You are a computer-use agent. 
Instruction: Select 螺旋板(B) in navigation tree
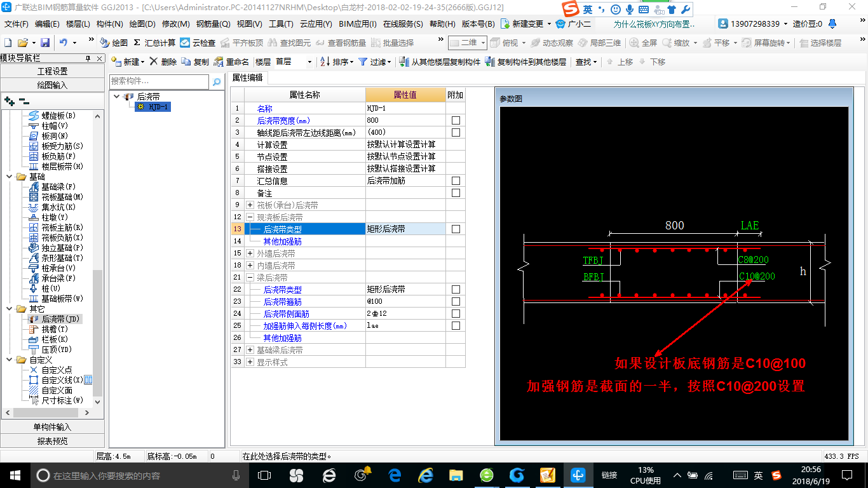tap(53, 116)
